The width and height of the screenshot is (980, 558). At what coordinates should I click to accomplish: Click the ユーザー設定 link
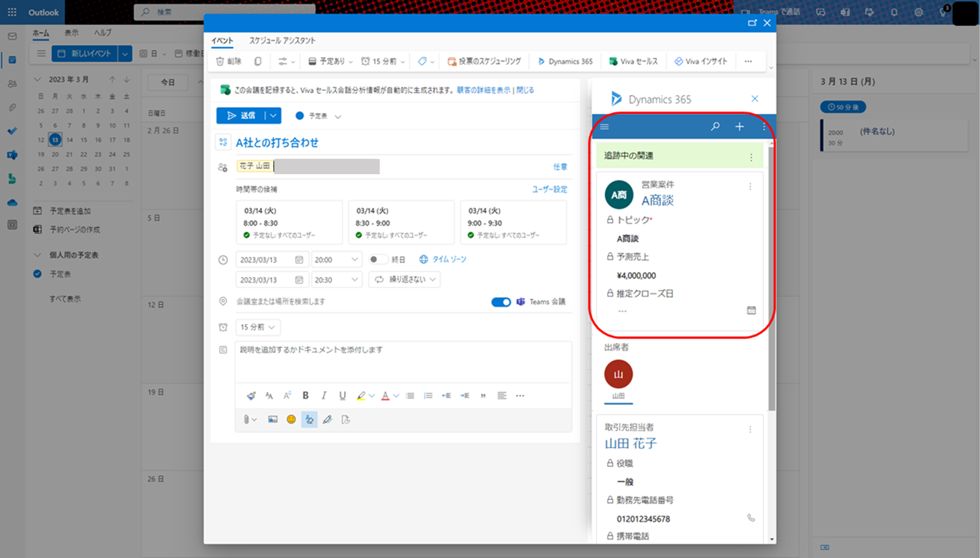tap(550, 189)
